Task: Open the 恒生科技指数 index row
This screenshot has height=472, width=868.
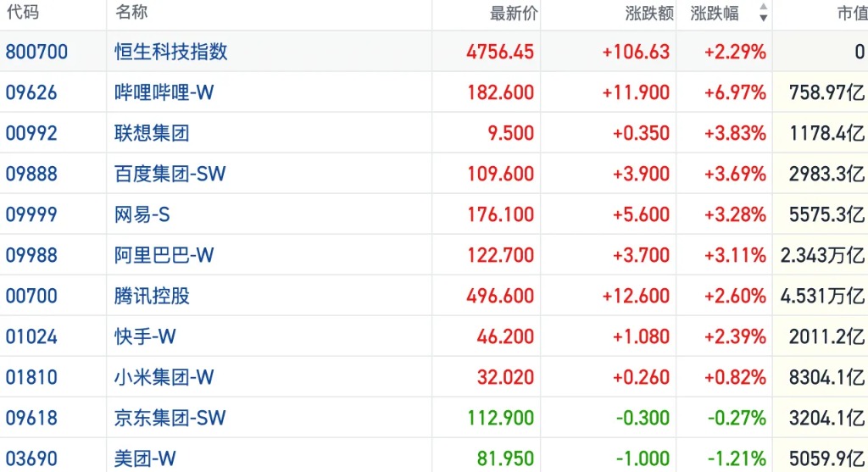Action: click(x=171, y=52)
